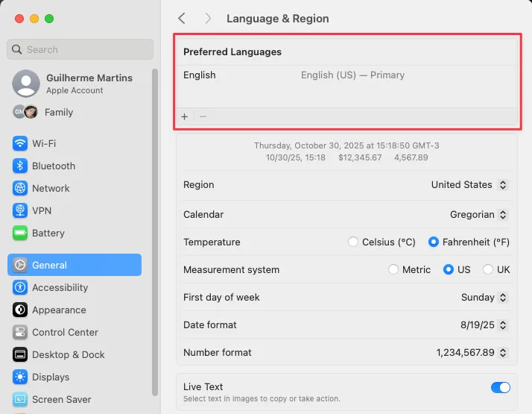Image resolution: width=532 pixels, height=414 pixels.
Task: Click the green Battery icon
Action: [20, 233]
